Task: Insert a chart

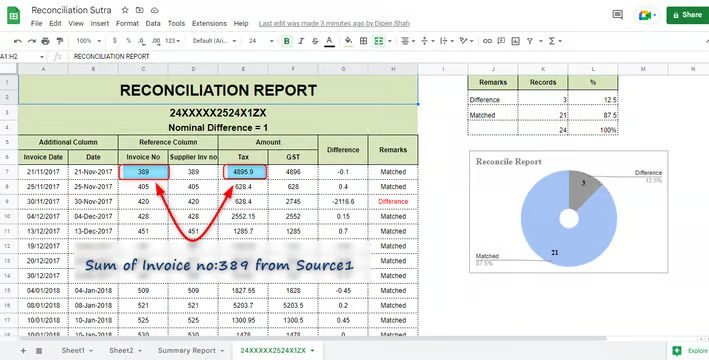Action: click(515, 41)
